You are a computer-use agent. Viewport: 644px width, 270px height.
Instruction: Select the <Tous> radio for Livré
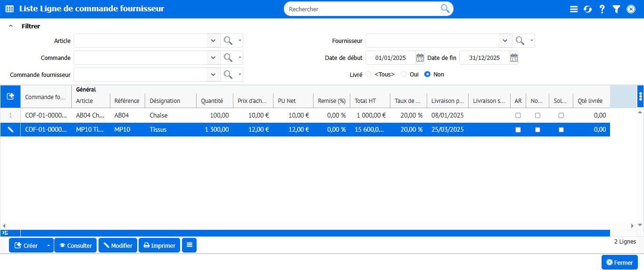[x=368, y=75]
